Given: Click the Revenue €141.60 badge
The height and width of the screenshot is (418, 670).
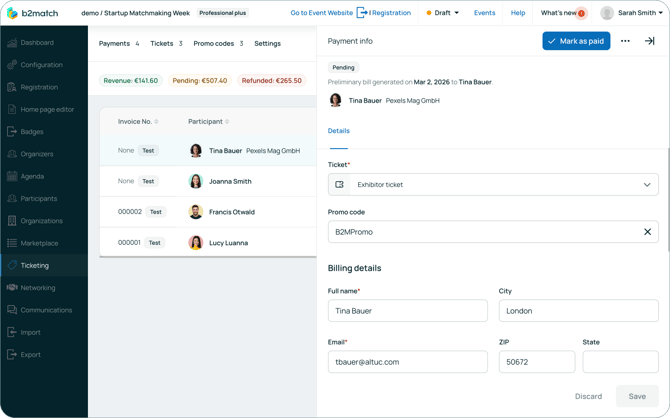Looking at the screenshot, I should [131, 80].
